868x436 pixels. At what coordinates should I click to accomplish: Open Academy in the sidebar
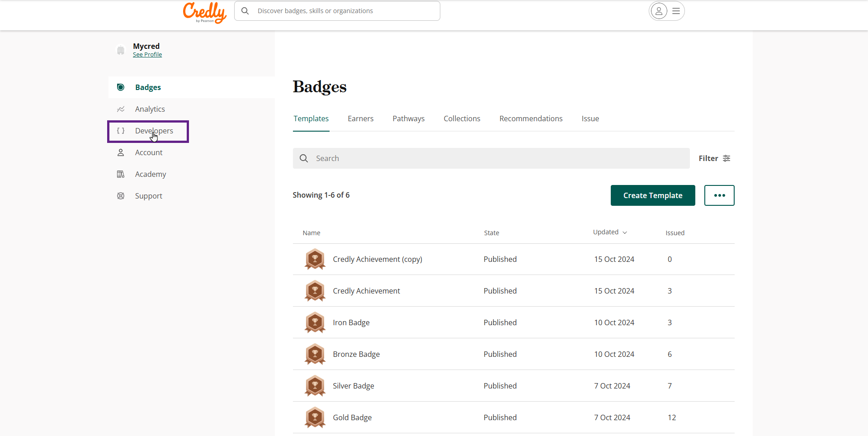click(x=150, y=174)
